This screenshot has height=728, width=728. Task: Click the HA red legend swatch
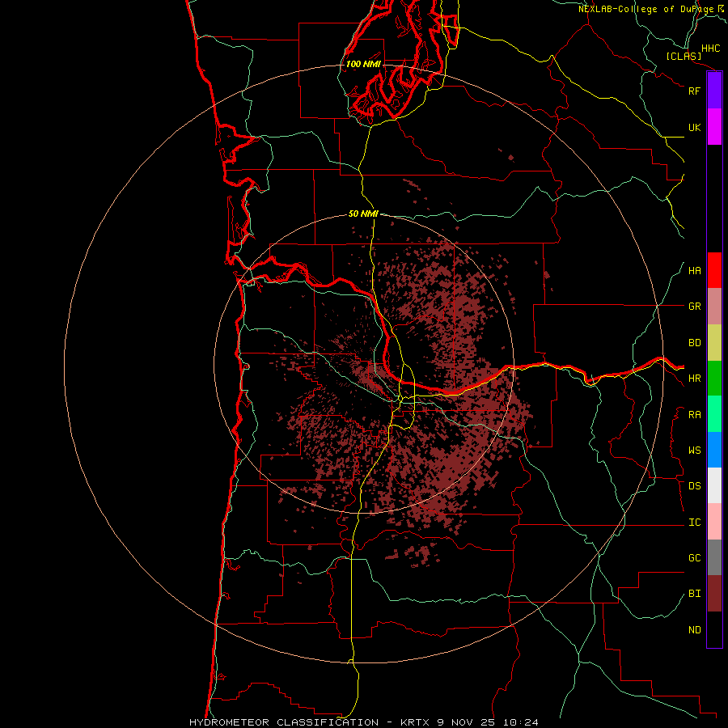(x=714, y=270)
